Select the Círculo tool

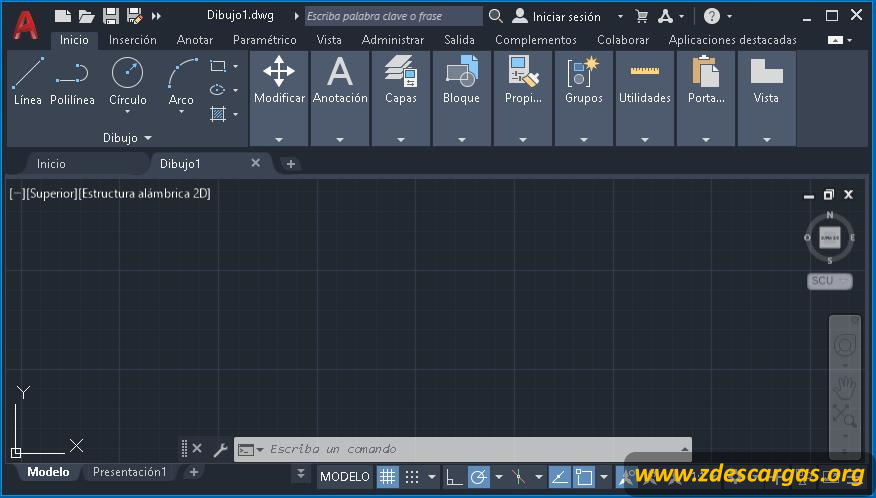127,81
